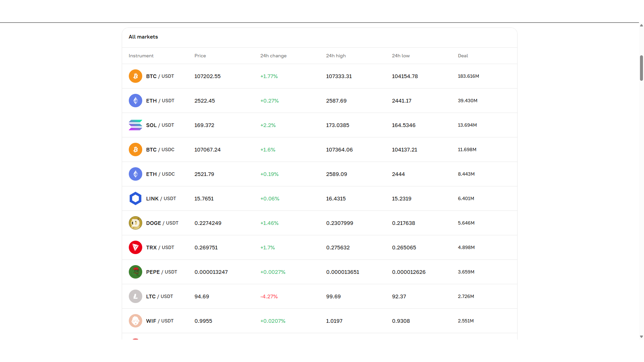Click WIF price 0.9955
Viewport: 644px width, 362px height.
pyautogui.click(x=203, y=321)
